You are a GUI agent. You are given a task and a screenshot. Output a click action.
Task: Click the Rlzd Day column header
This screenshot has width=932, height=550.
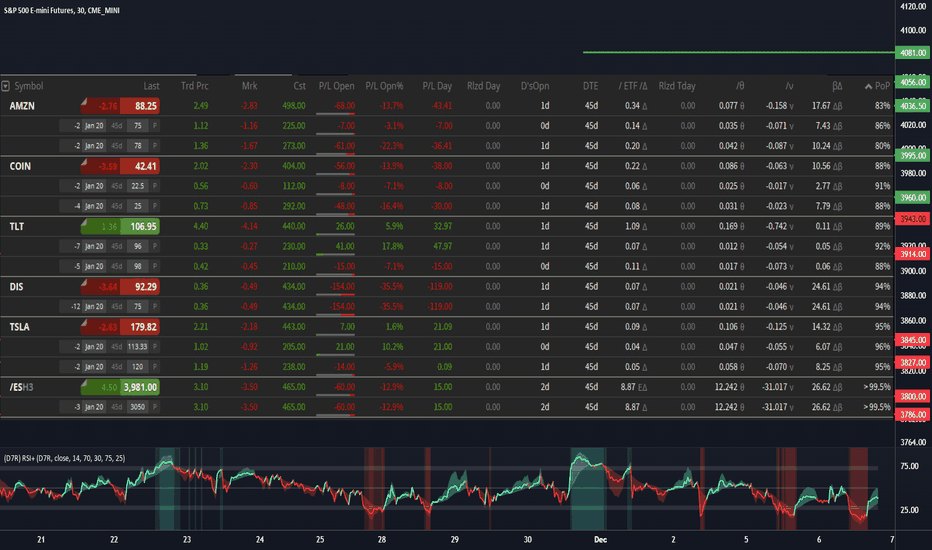(483, 86)
